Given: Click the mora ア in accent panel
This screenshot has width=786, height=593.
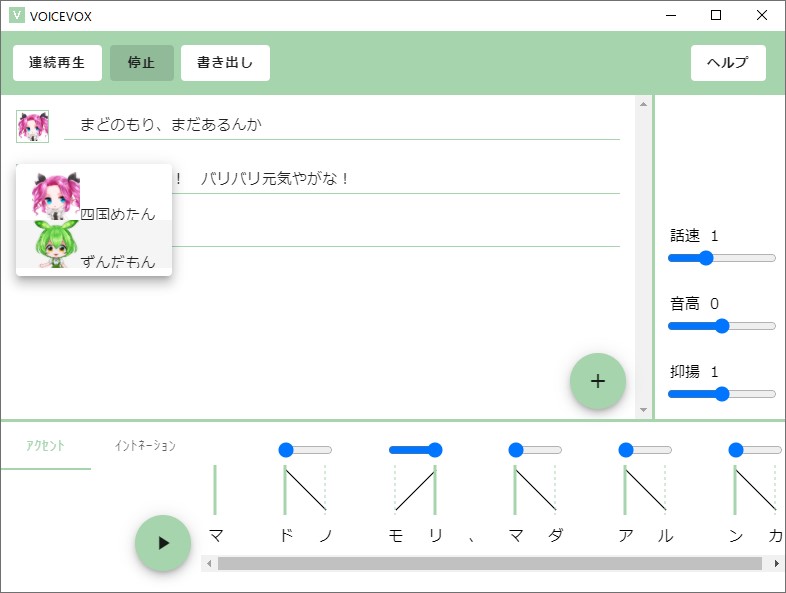Looking at the screenshot, I should [x=626, y=536].
